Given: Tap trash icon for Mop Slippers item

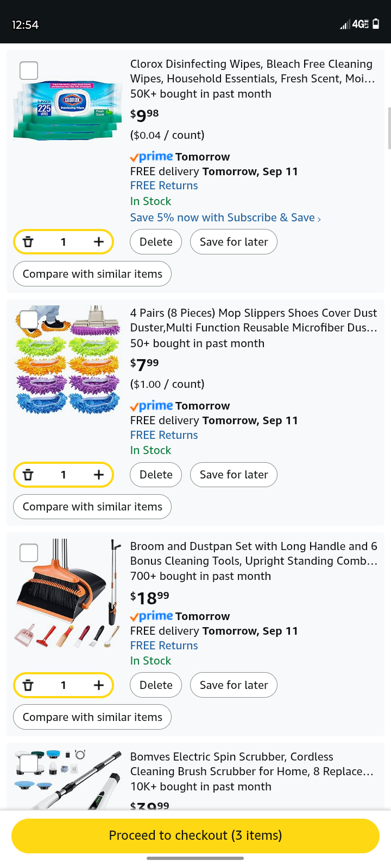Looking at the screenshot, I should 28,475.
